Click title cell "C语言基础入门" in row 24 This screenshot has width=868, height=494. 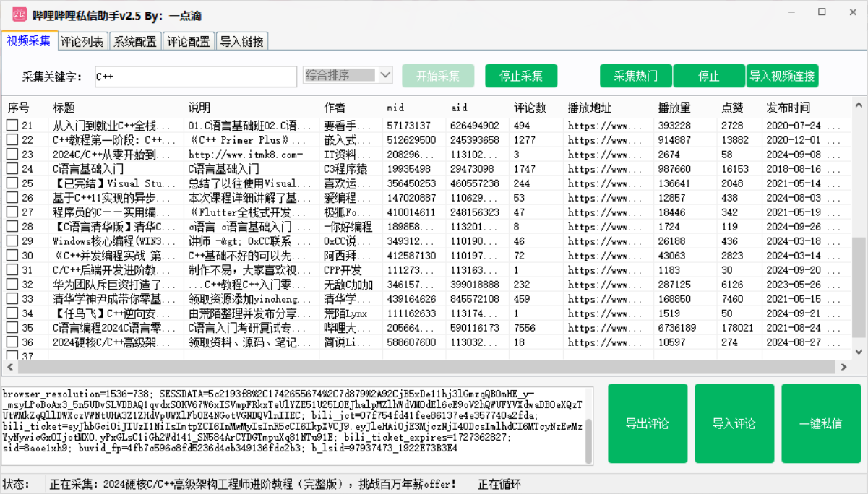tap(88, 169)
